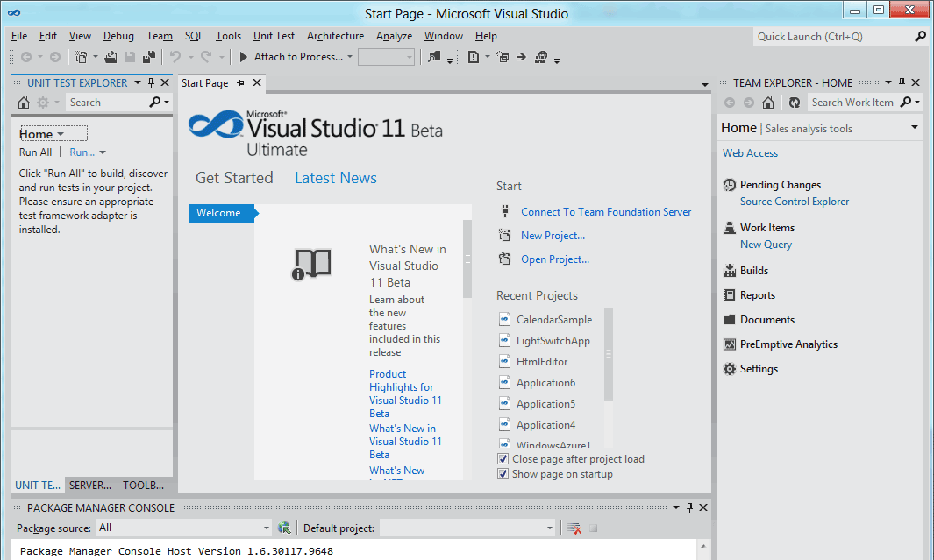Pin the Start Page tab

[x=239, y=83]
